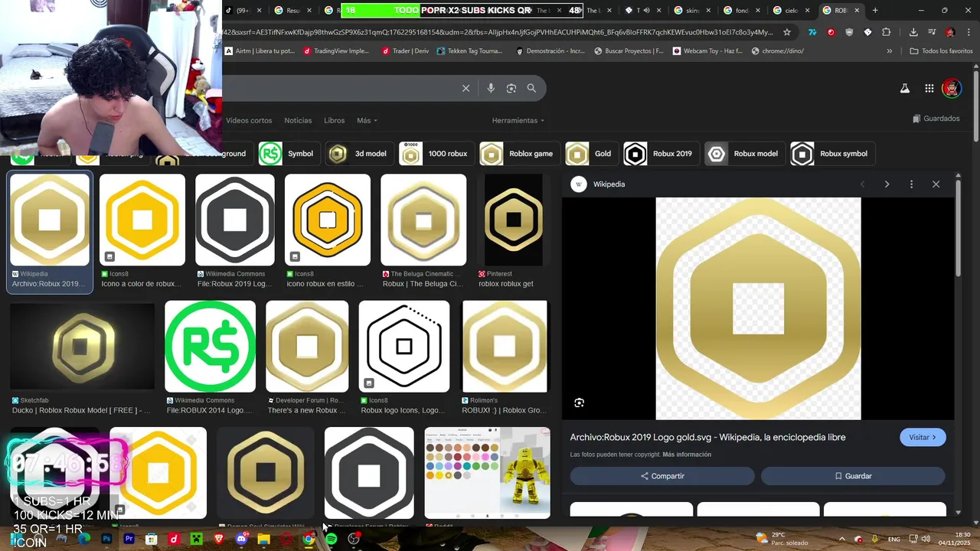Open the weather widget showing 29°C
The image size is (980, 551).
[782, 539]
